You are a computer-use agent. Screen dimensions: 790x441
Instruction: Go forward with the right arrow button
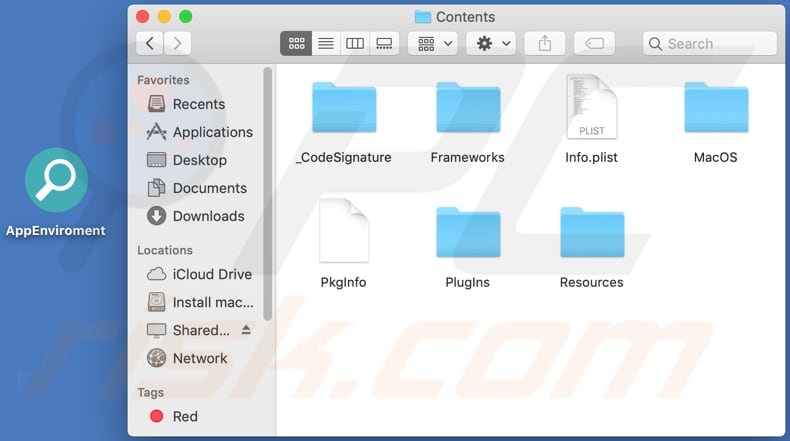[177, 43]
